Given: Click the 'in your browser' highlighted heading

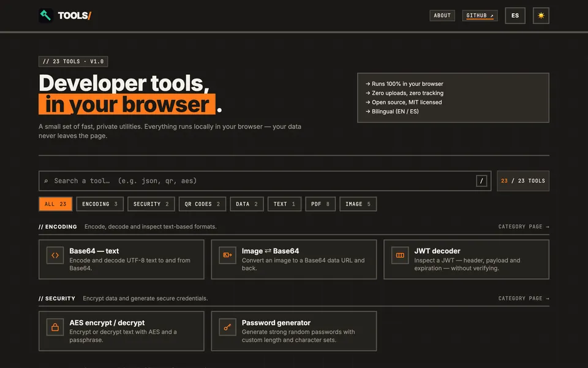Looking at the screenshot, I should coord(127,104).
